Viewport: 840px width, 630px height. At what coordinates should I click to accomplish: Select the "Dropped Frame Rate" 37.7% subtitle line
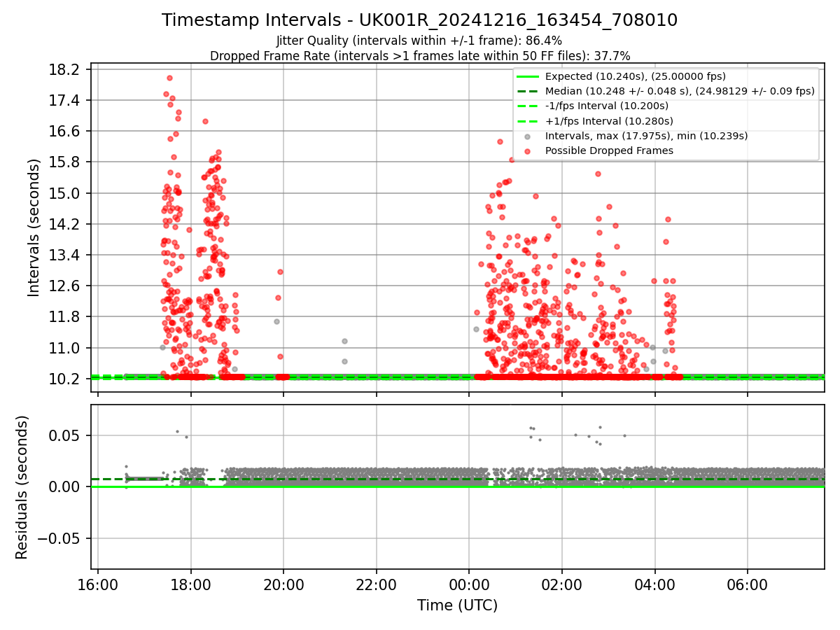coord(420,56)
